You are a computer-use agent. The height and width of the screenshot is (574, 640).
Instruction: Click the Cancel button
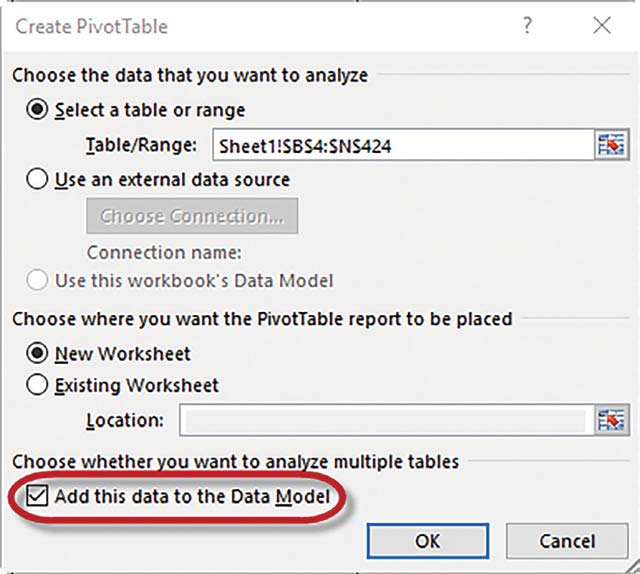(567, 541)
